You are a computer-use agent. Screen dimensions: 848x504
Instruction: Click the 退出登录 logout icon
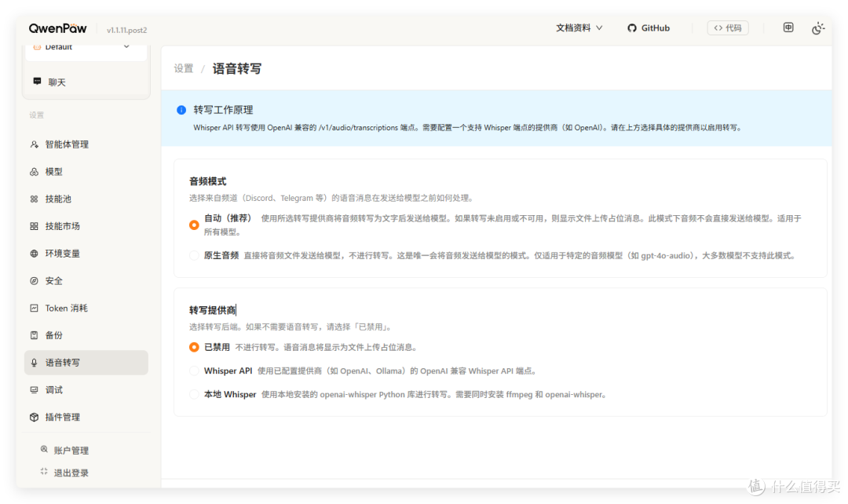pyautogui.click(x=44, y=472)
